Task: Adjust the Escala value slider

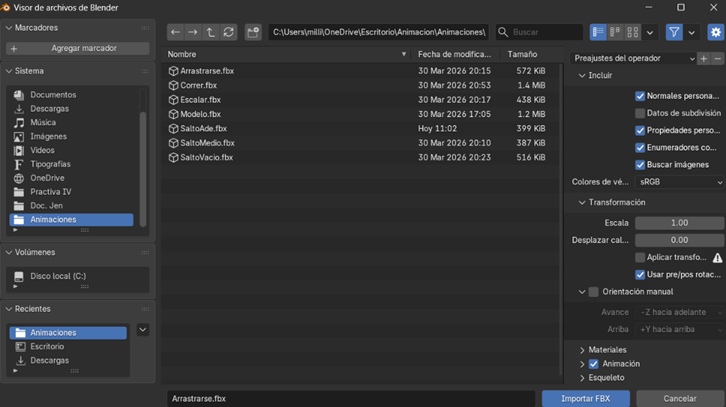Action: [679, 223]
